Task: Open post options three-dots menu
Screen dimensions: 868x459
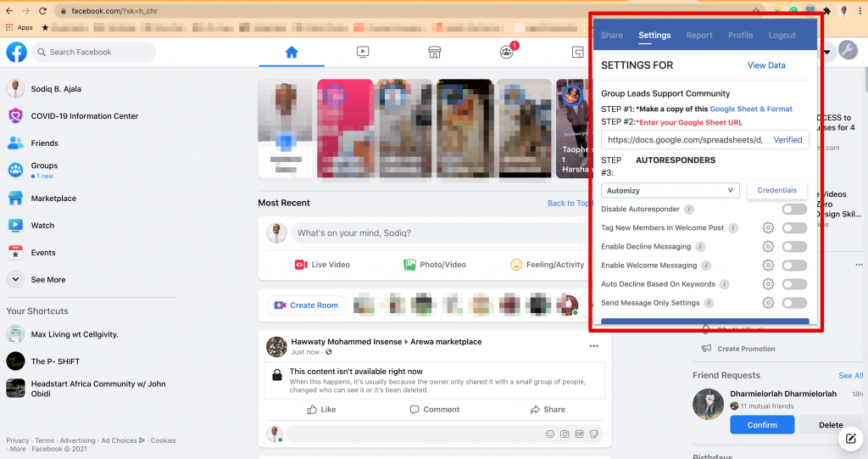Action: click(x=594, y=346)
